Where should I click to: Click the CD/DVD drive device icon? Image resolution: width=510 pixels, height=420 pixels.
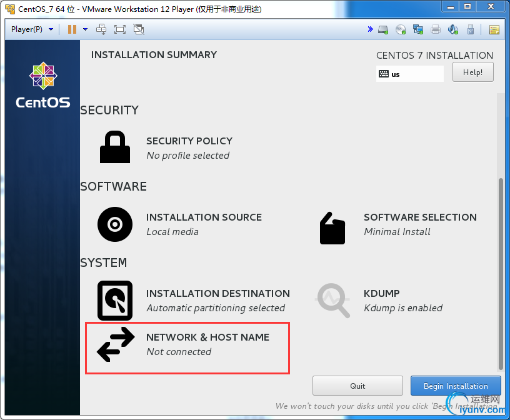401,29
